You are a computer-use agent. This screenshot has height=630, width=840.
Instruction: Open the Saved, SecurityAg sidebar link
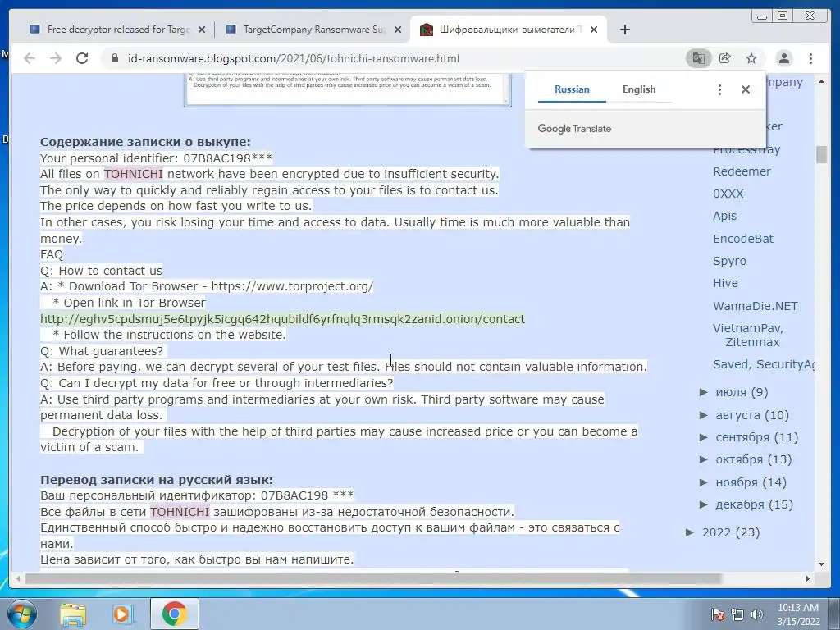764,364
